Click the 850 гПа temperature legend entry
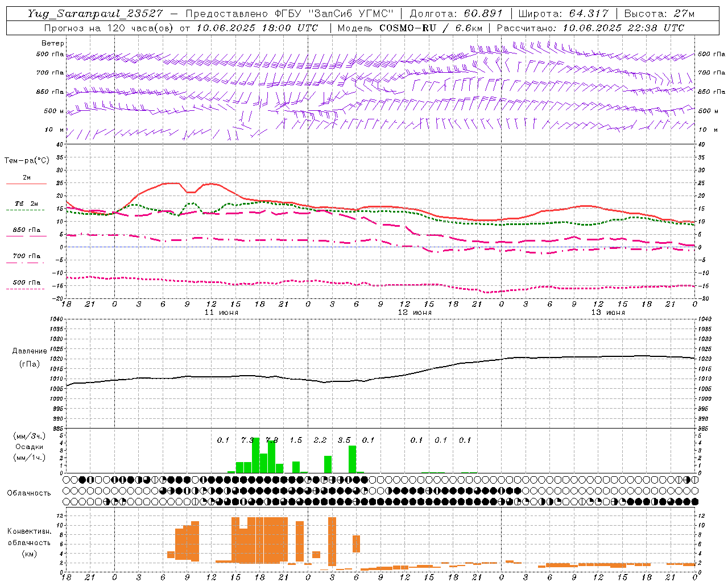 tap(27, 230)
